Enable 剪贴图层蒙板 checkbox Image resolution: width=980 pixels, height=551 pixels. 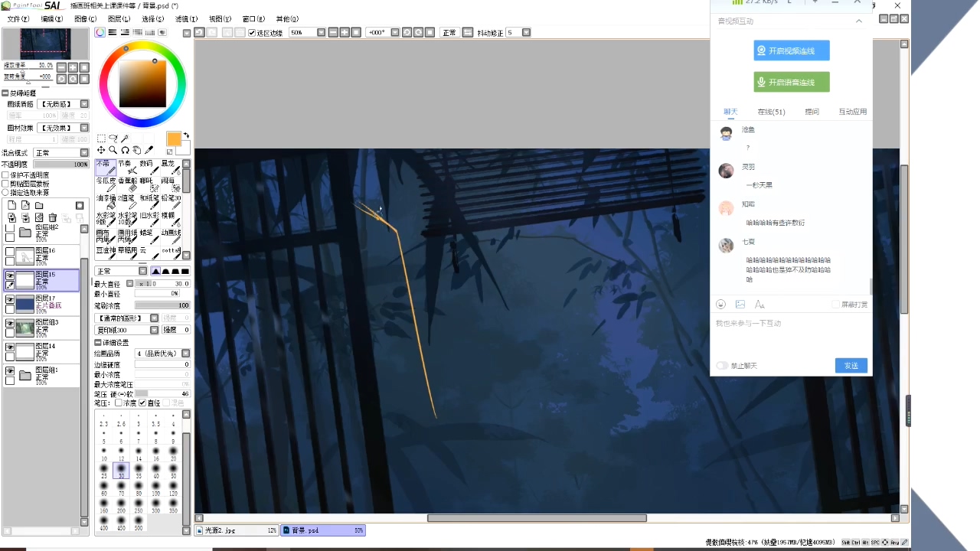[5, 184]
